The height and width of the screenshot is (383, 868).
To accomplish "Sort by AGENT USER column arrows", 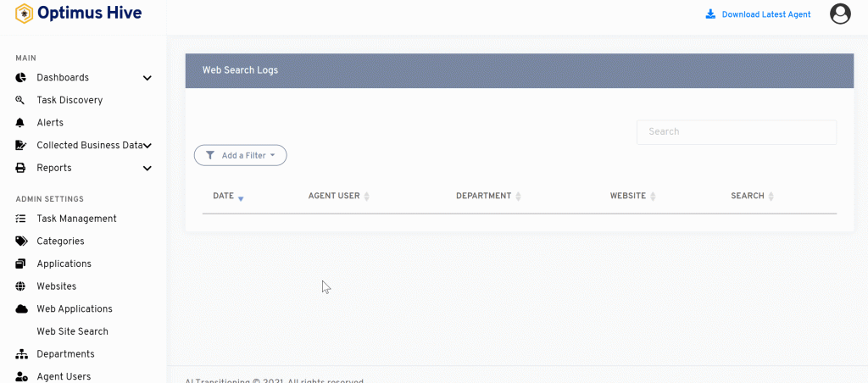I will click(366, 197).
